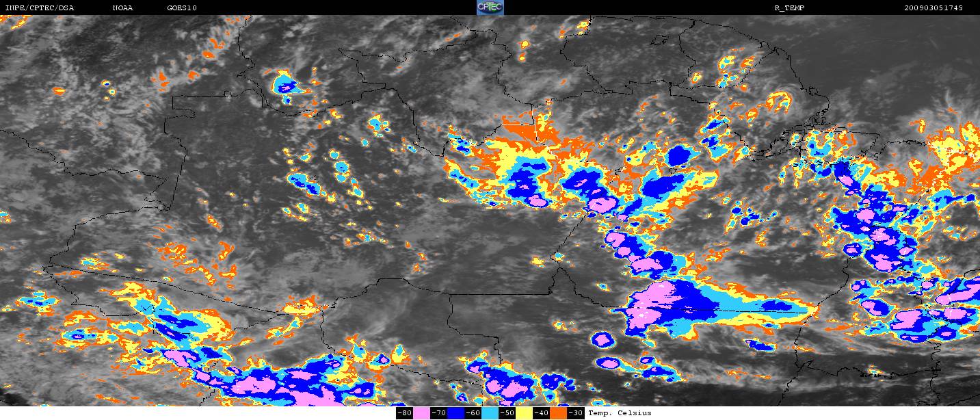The height and width of the screenshot is (420, 980).
Task: Select the pink legend color swatch
Action: pos(421,412)
